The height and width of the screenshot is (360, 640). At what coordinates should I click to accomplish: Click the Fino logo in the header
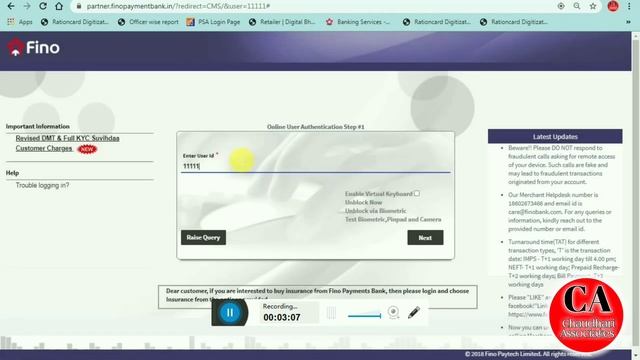[x=33, y=48]
